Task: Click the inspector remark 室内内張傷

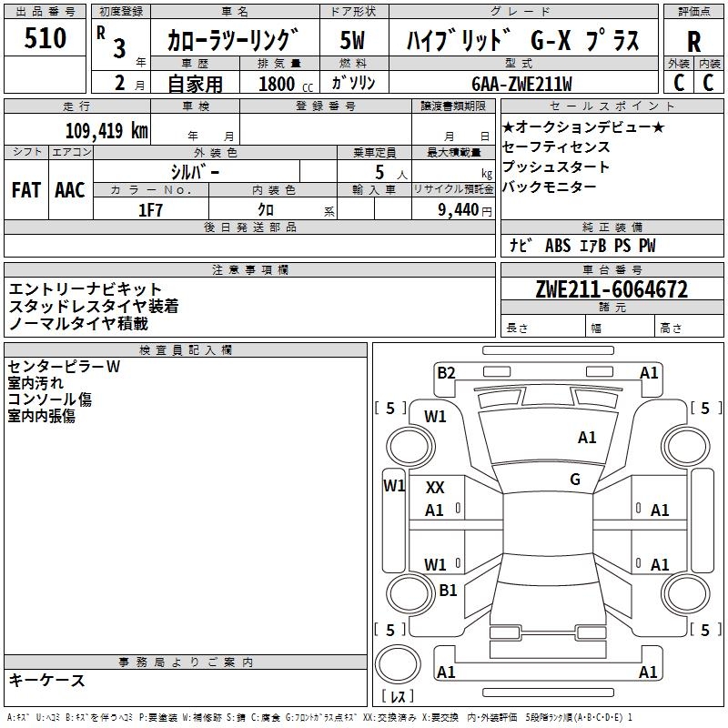Action: click(x=41, y=416)
